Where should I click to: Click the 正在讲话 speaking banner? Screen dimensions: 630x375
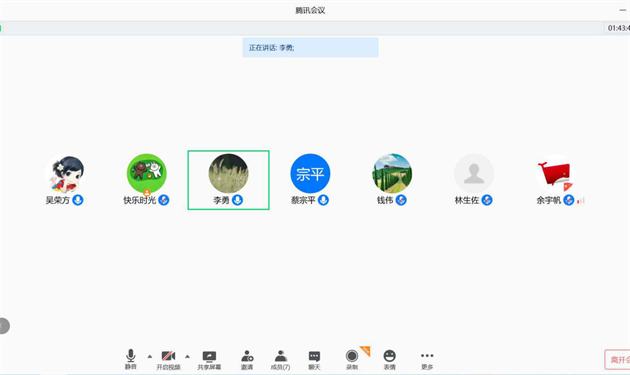(310, 47)
